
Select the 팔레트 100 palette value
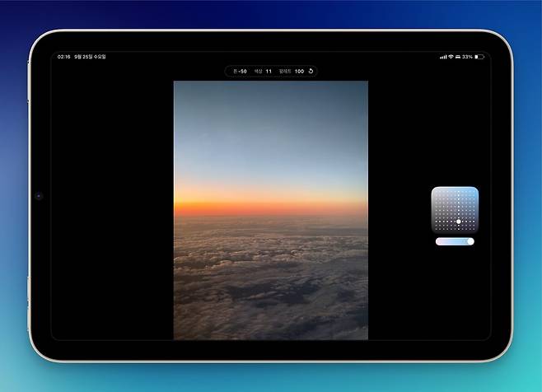pyautogui.click(x=291, y=72)
